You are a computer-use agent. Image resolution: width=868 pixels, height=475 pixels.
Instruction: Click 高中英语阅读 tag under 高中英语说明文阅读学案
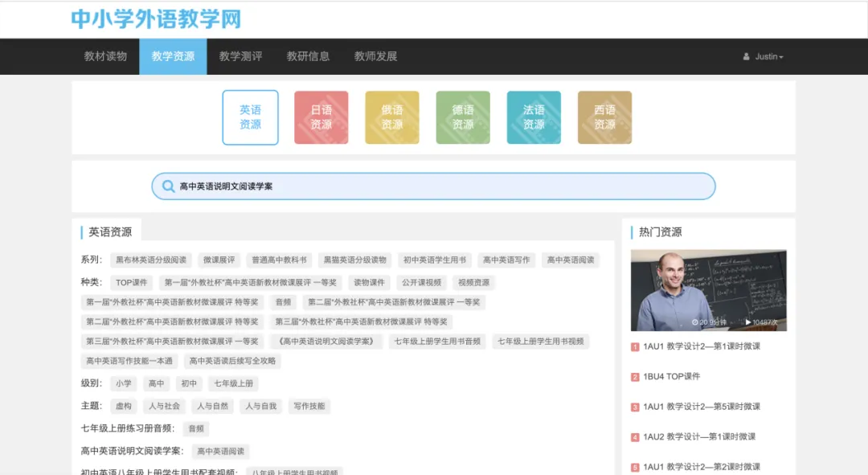(221, 452)
